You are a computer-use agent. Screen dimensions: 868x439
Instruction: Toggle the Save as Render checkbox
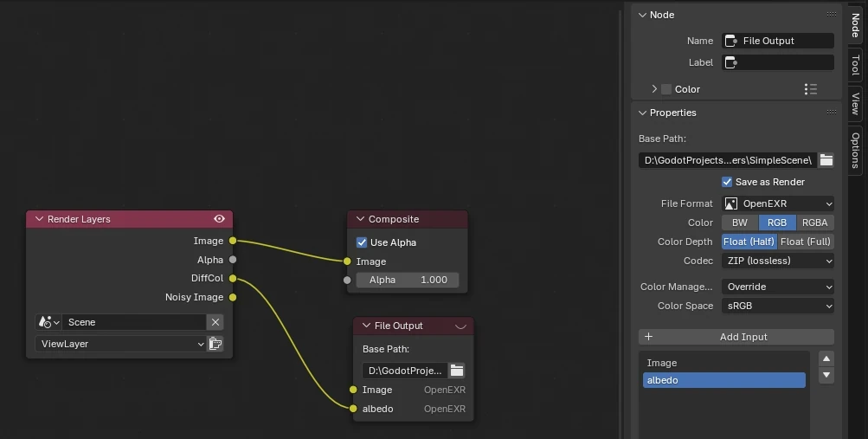coord(727,182)
